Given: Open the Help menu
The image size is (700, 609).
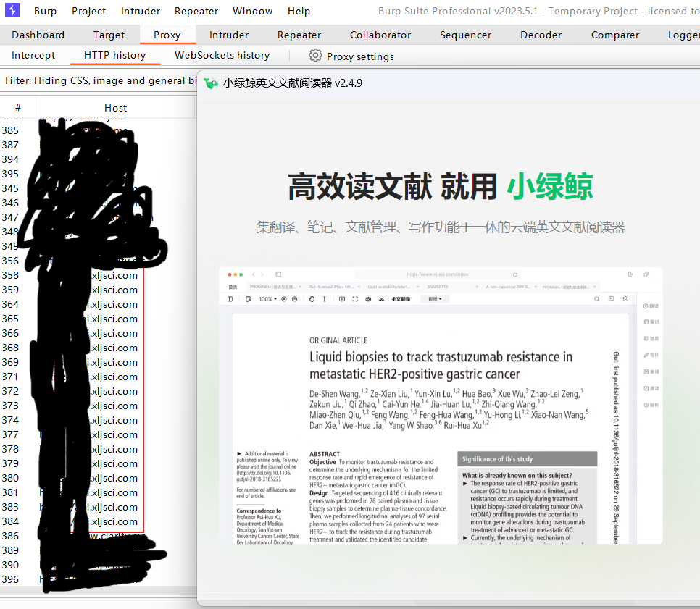Looking at the screenshot, I should tap(299, 11).
